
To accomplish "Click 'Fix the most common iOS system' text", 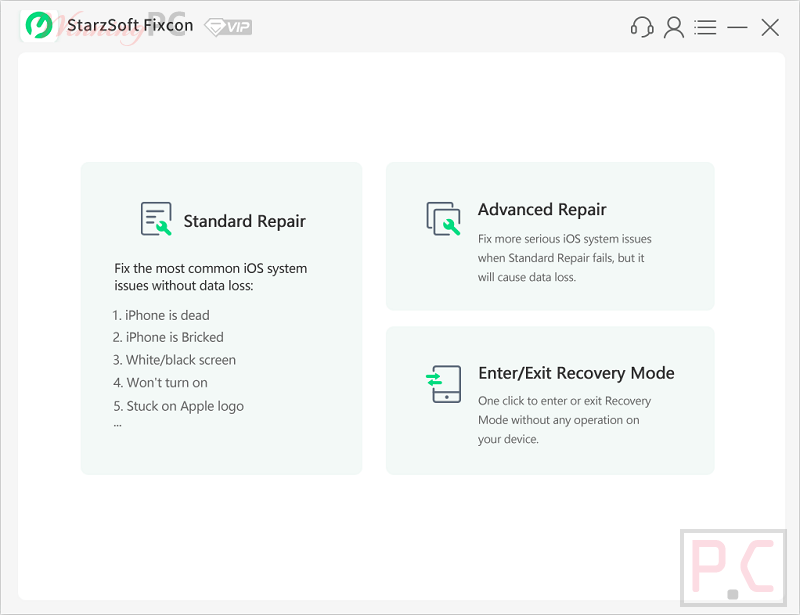I will tap(211, 268).
